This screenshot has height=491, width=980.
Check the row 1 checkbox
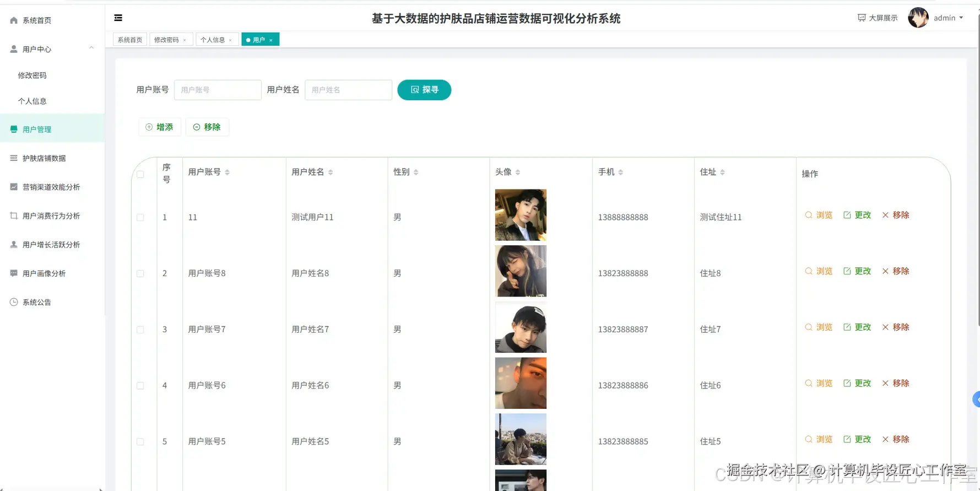point(140,218)
